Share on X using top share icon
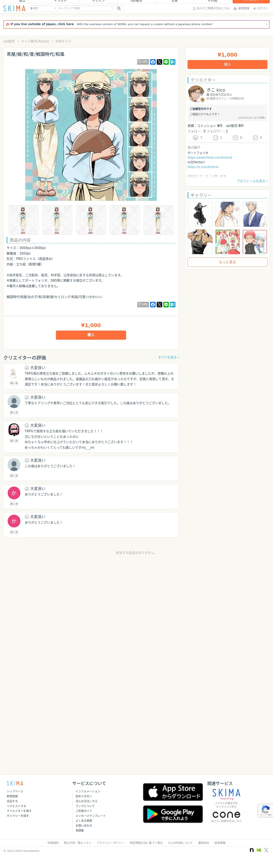This screenshot has width=273, height=868. [159, 62]
